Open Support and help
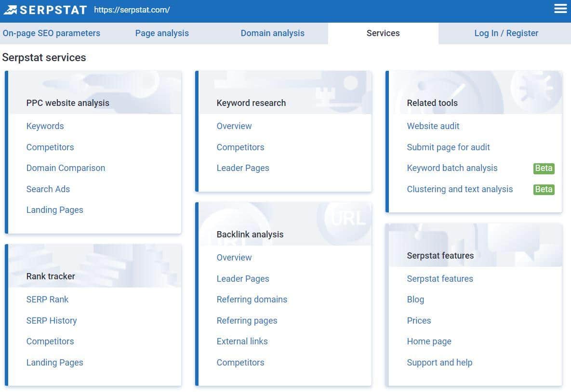The width and height of the screenshot is (571, 392). [439, 363]
